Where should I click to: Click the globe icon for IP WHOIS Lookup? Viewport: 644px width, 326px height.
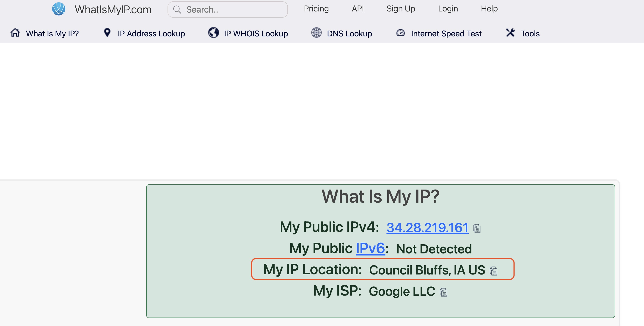214,33
